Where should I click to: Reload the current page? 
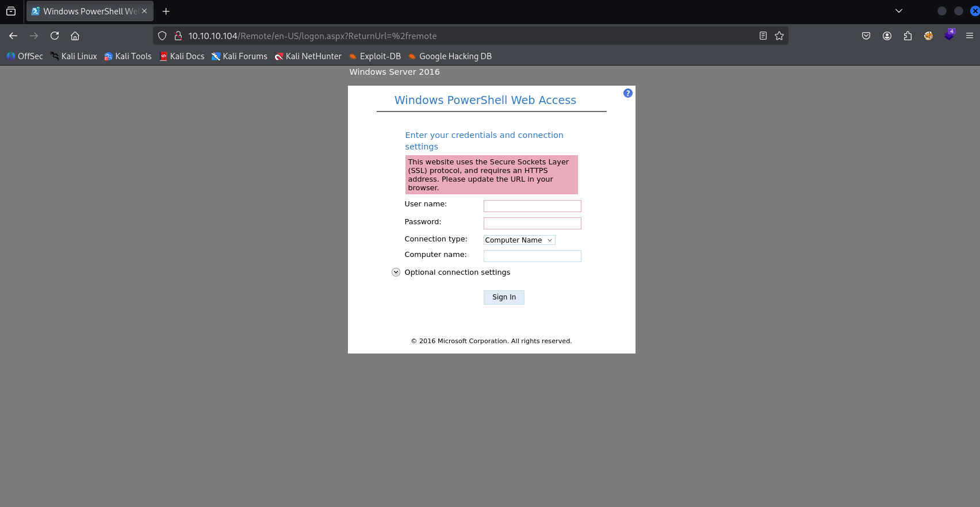[55, 36]
